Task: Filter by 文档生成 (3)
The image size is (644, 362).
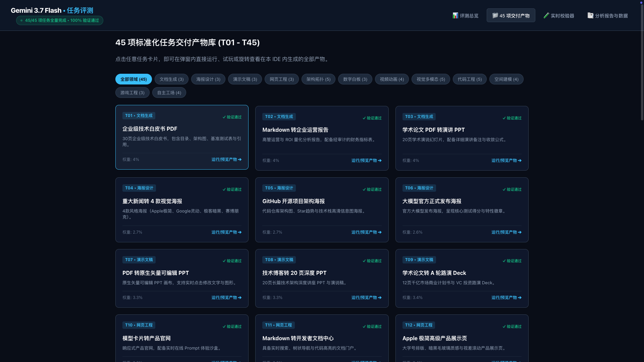Action: [x=171, y=79]
